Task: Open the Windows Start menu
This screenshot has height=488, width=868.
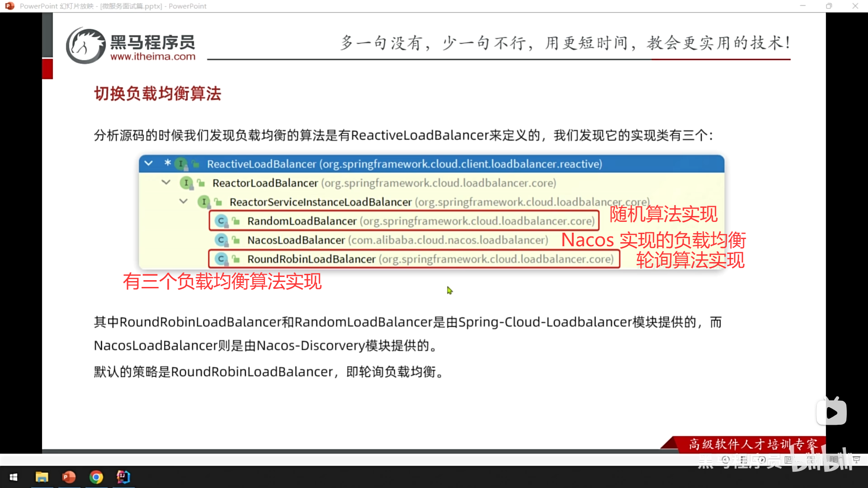Action: click(x=14, y=477)
